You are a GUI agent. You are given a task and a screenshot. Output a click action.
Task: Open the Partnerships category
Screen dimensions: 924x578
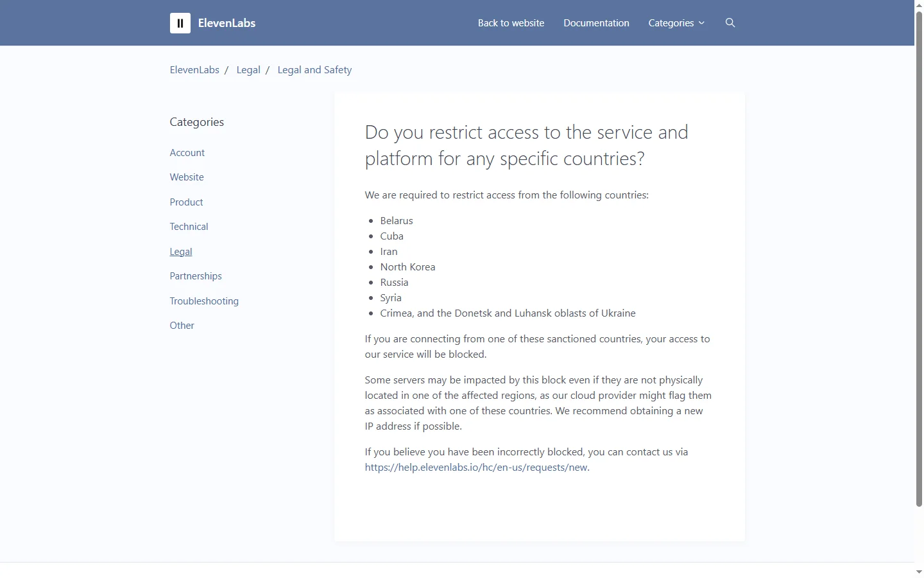(x=195, y=276)
